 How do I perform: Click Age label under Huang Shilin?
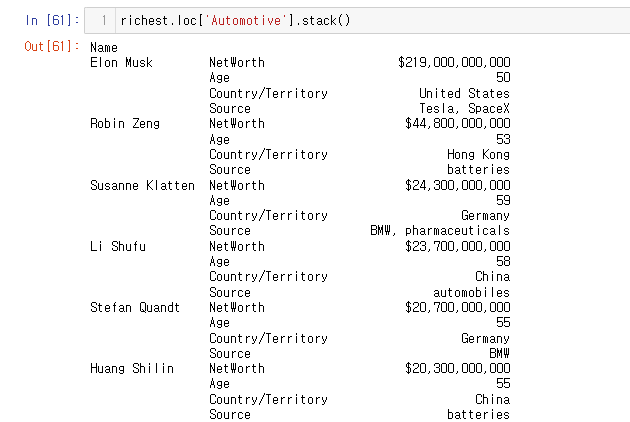point(219,384)
